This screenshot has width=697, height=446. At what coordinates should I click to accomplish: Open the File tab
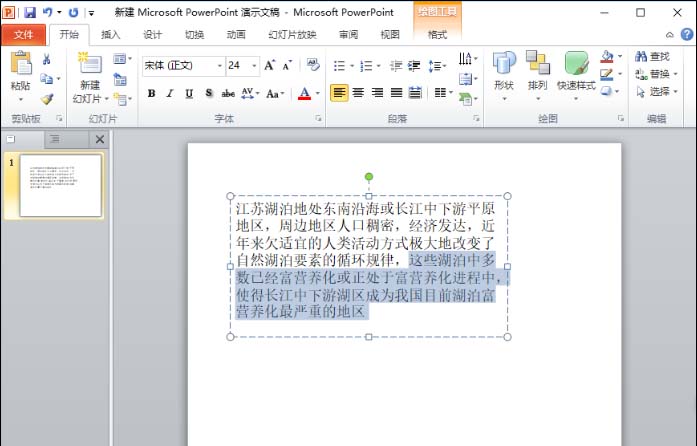coord(23,35)
